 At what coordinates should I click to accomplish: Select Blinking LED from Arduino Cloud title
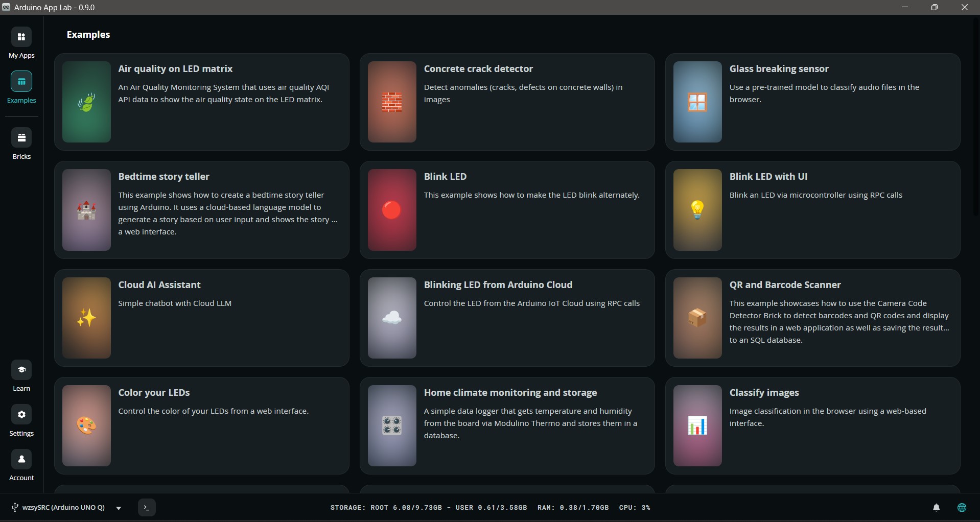498,285
